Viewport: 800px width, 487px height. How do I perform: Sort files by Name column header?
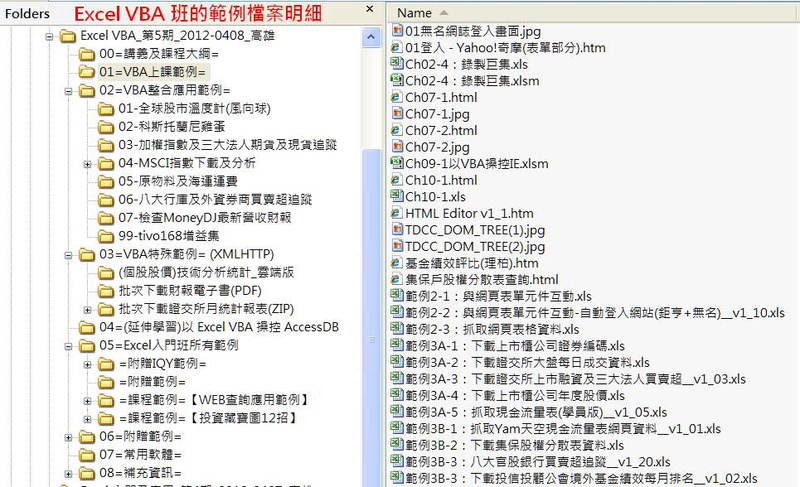593,13
